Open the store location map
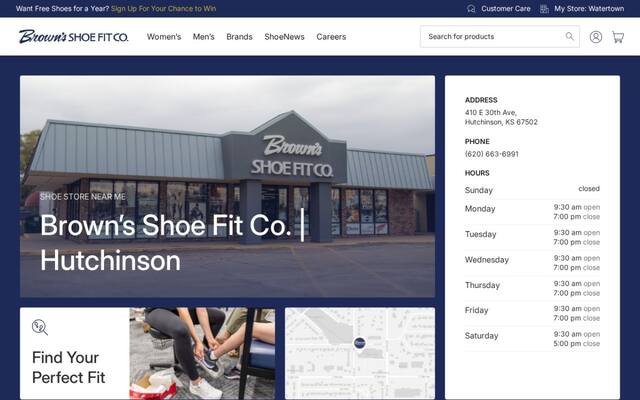Image resolution: width=640 pixels, height=400 pixels. click(x=360, y=353)
